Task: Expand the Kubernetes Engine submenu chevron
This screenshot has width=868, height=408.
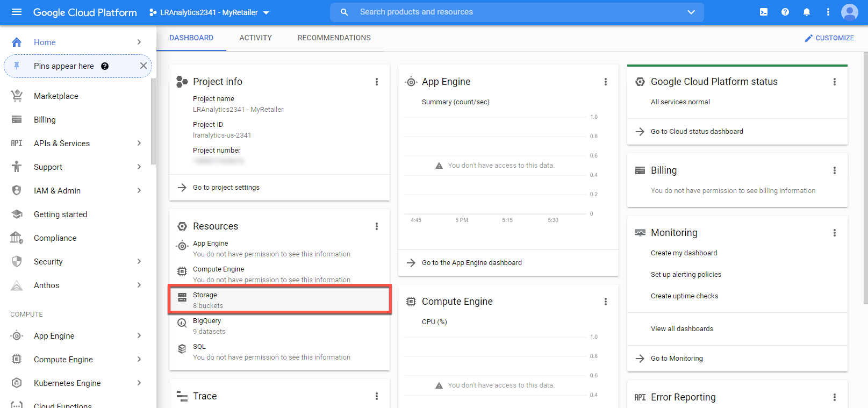Action: [x=139, y=383]
